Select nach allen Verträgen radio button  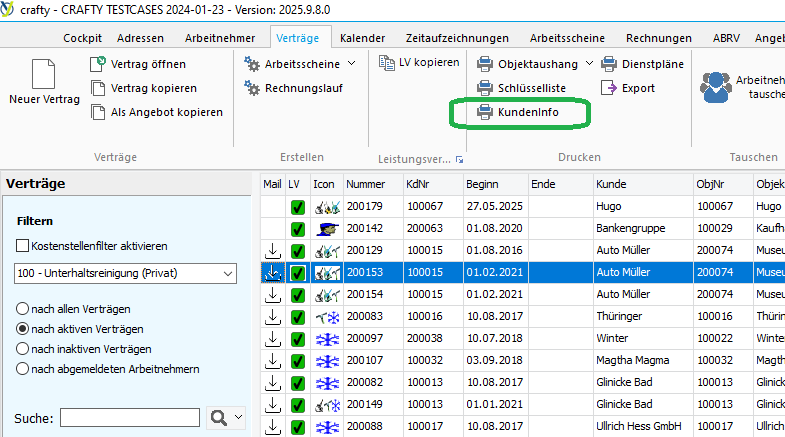[23, 309]
